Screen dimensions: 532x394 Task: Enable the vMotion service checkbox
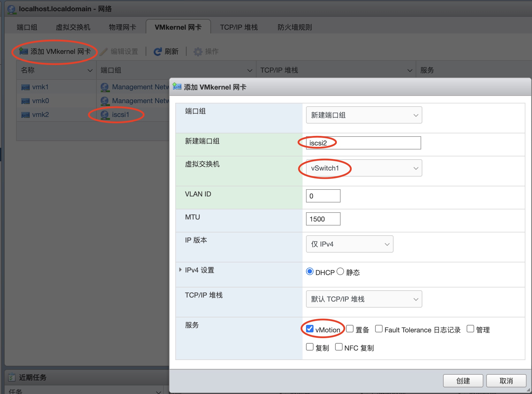310,329
